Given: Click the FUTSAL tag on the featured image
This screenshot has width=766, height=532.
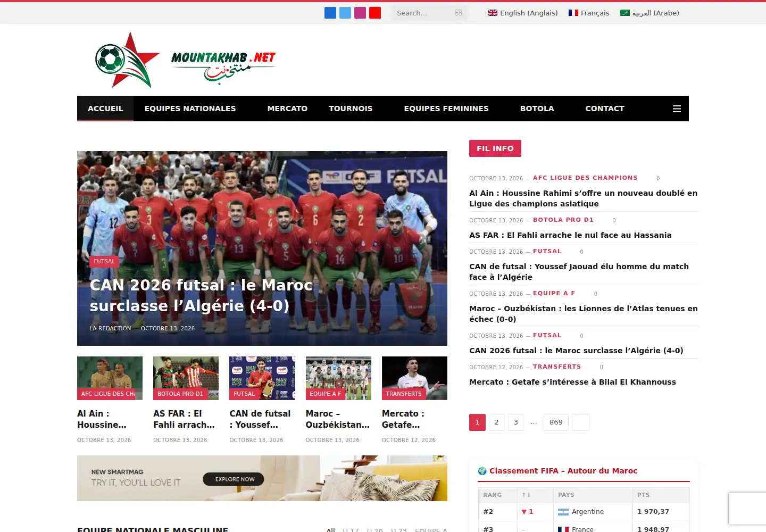Looking at the screenshot, I should click(104, 261).
